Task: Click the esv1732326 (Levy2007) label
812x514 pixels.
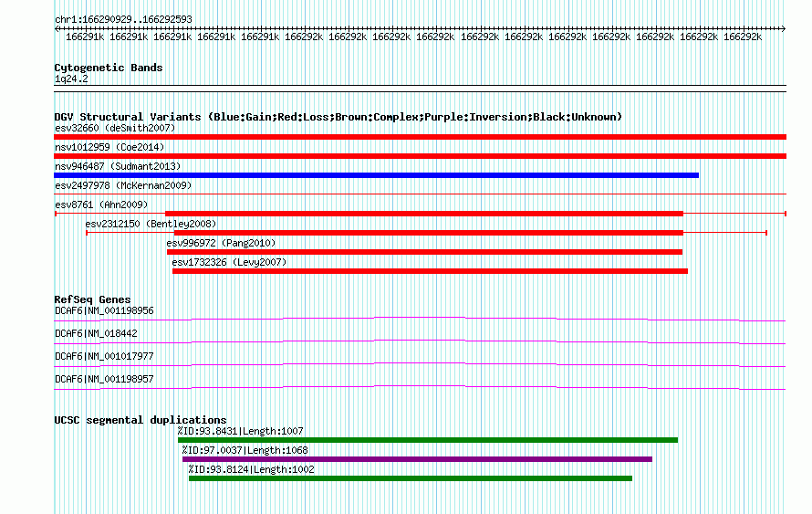Action: (229, 262)
